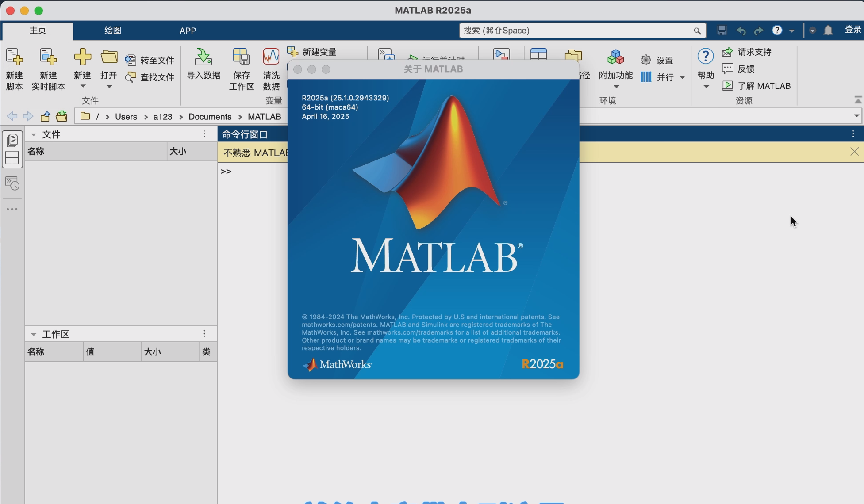864x504 pixels.
Task: Open the 打开 (Open) dropdown arrow
Action: pyautogui.click(x=109, y=87)
